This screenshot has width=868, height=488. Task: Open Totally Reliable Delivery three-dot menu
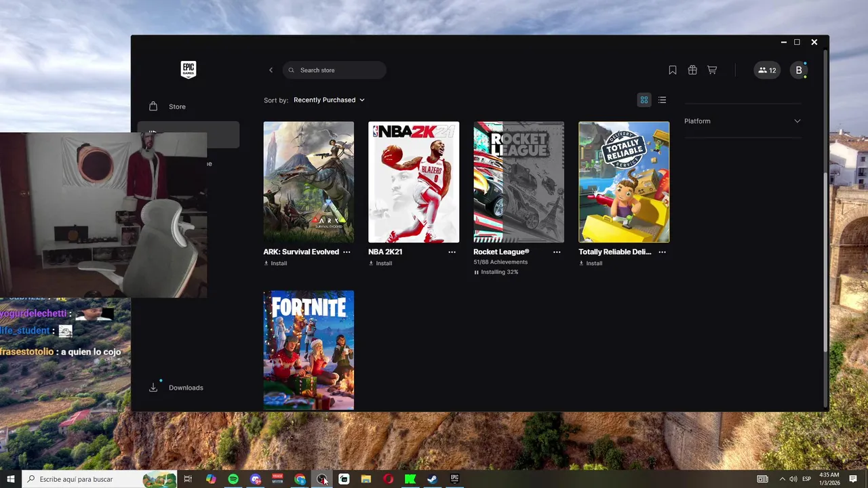pyautogui.click(x=663, y=252)
